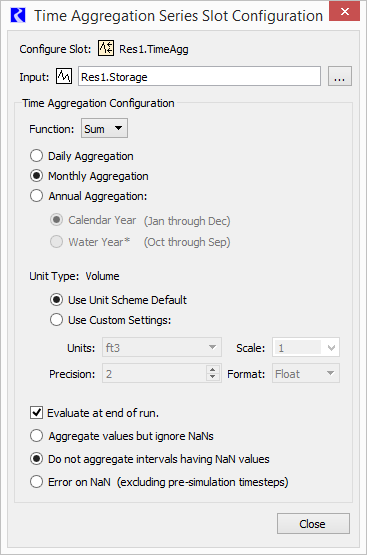The height and width of the screenshot is (555, 367).
Task: Click the series slot icon next to Input
Action: pos(64,76)
